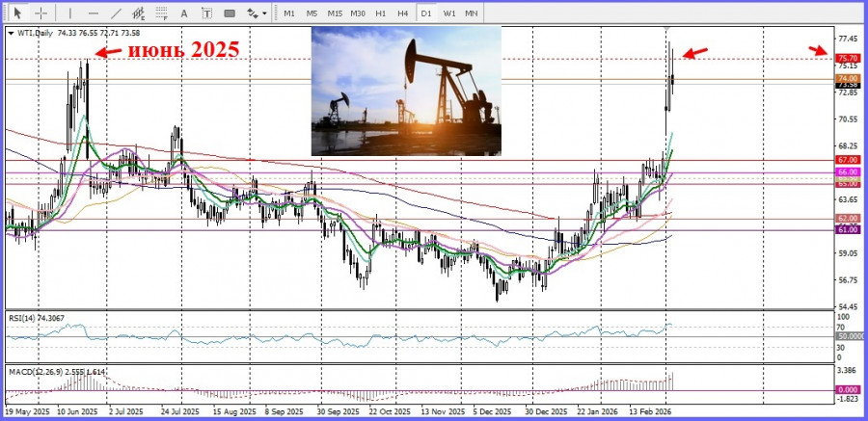Click the 61.00 price level label
Screen dimensions: 868x421
[x=848, y=229]
